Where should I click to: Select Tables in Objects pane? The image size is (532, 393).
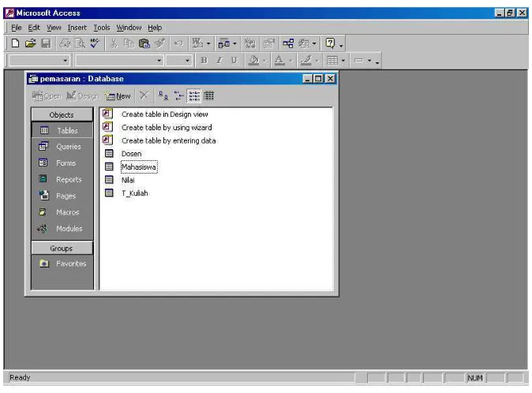(62, 130)
